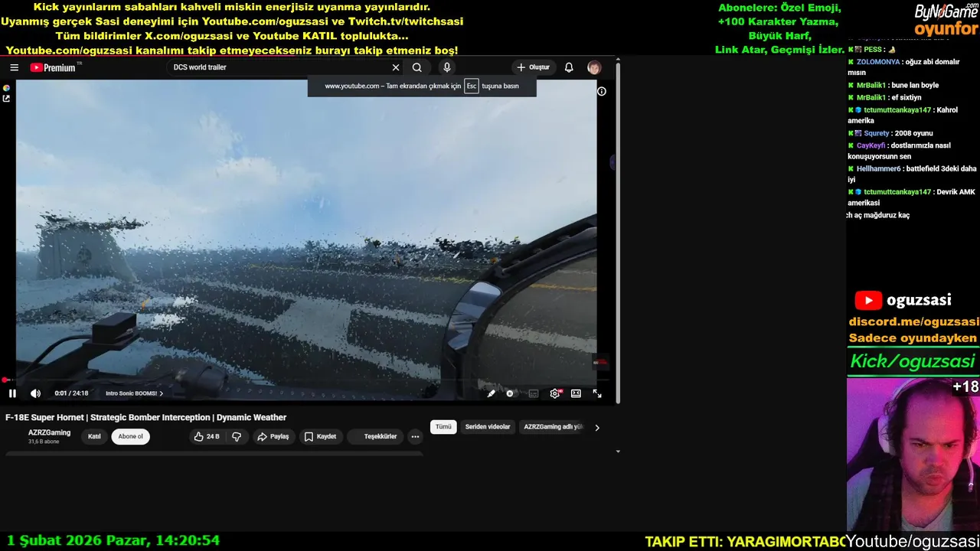The height and width of the screenshot is (551, 980).
Task: Click chat user ZOLOMONYA
Action: tap(877, 62)
